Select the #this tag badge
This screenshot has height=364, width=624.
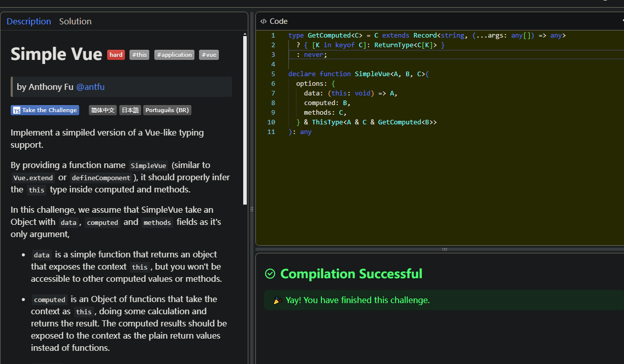point(139,55)
